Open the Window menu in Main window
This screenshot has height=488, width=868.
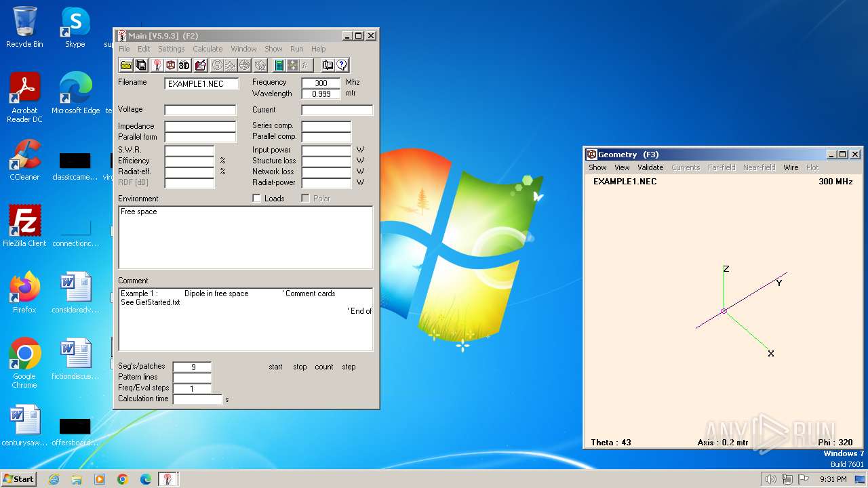tap(243, 49)
